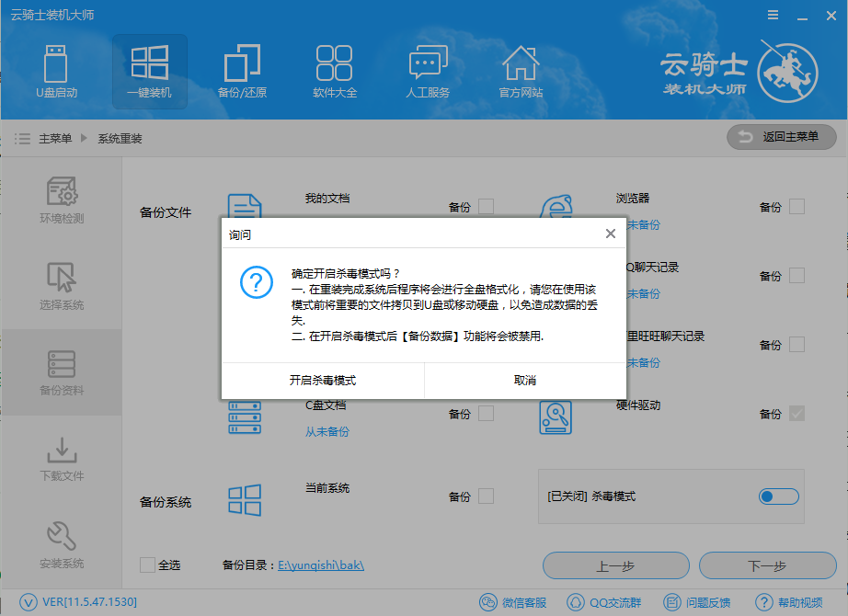Viewport: 848px width, 616px height.
Task: Open QQ交流群 in the status bar
Action: 603,602
